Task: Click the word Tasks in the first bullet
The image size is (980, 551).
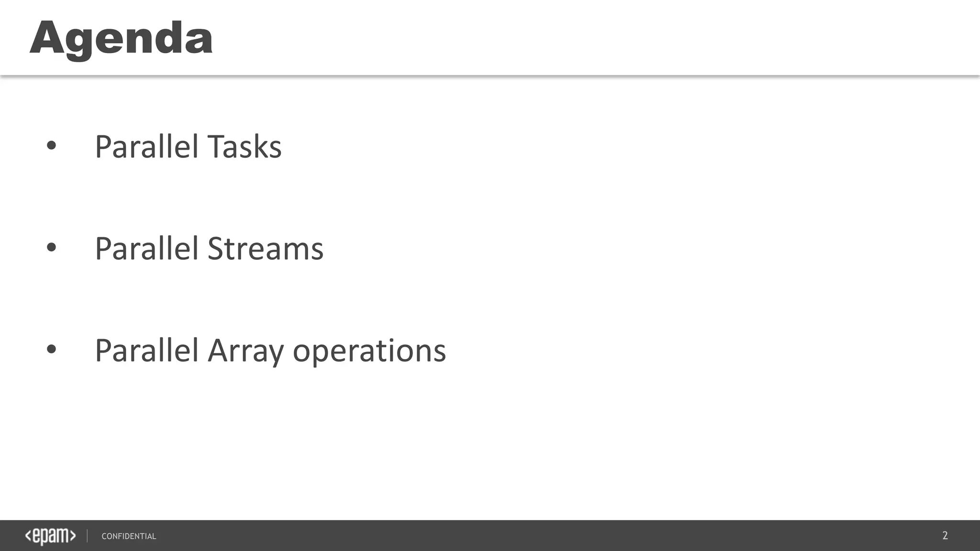Action: [245, 146]
